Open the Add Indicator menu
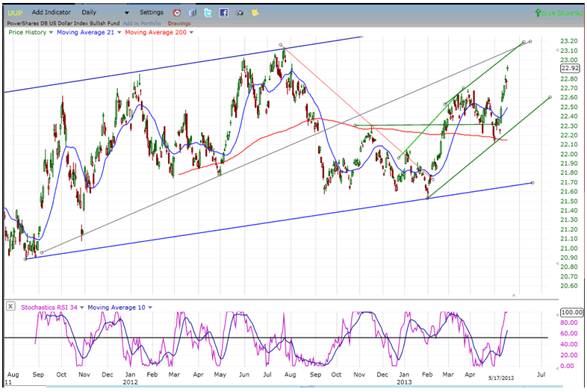The width and height of the screenshot is (587, 392). coord(52,13)
